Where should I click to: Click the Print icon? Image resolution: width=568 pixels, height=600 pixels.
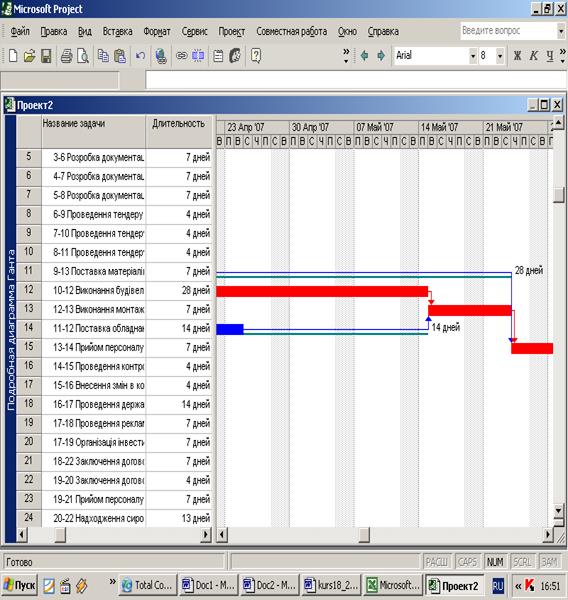tap(67, 56)
